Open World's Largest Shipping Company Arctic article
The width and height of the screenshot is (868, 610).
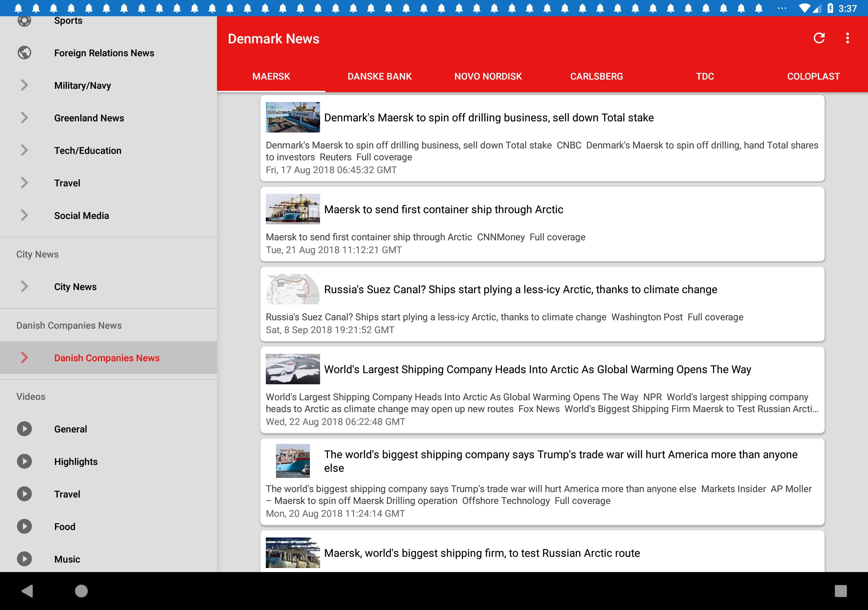[x=542, y=390]
